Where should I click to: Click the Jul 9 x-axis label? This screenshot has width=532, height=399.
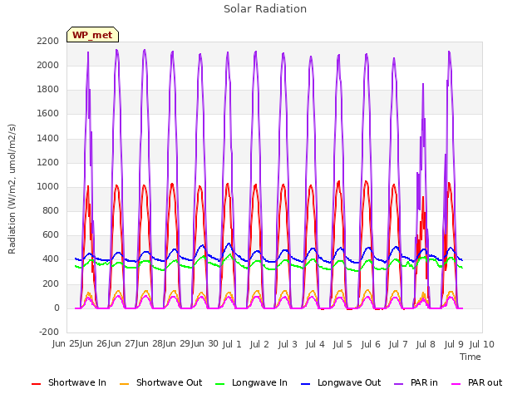tap(454, 344)
